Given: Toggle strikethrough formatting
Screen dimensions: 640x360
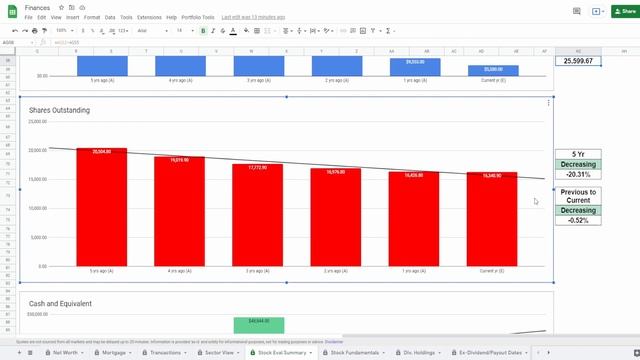Looking at the screenshot, I should [x=223, y=31].
